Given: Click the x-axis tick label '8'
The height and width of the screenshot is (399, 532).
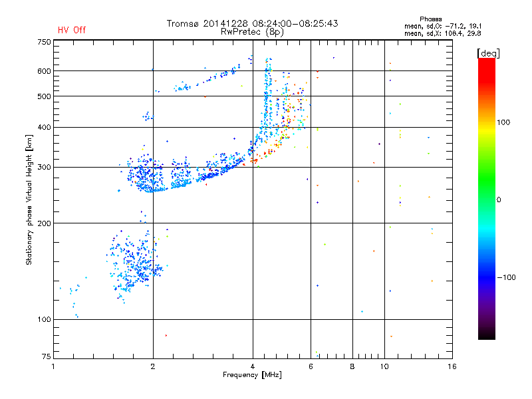Looking at the screenshot, I should (352, 366).
